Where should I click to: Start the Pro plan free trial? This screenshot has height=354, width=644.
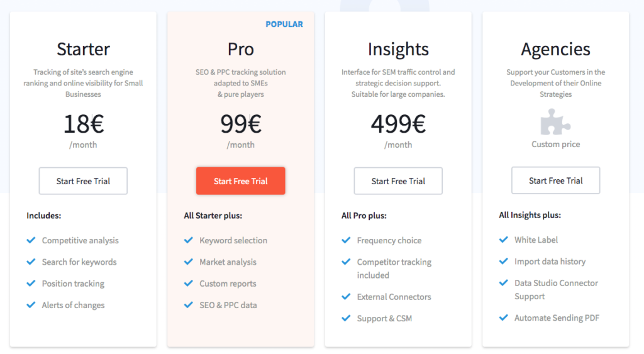[x=241, y=180]
